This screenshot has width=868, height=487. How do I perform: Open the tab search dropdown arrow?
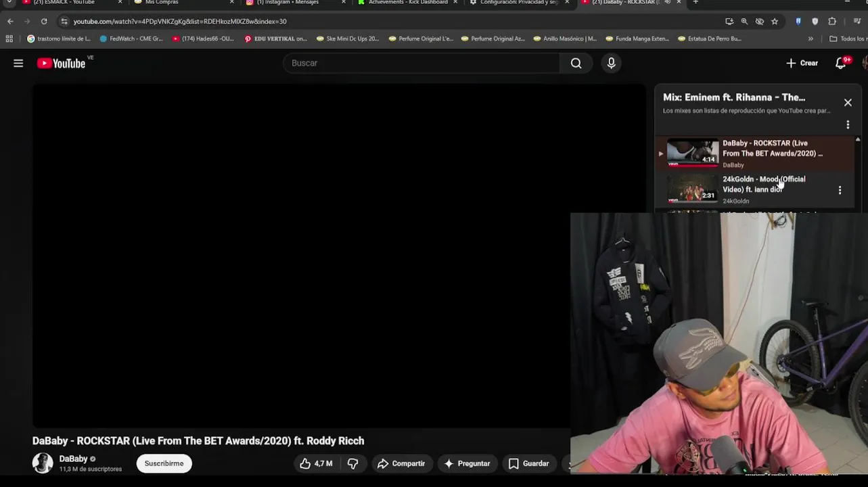(x=9, y=2)
